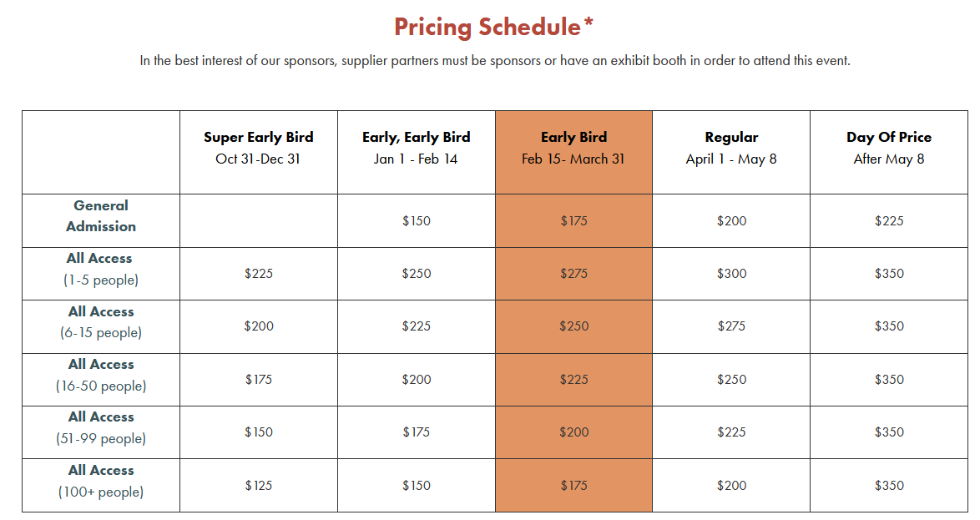980x520 pixels.
Task: Select the All Access (16-50 people) row label
Action: tap(101, 375)
